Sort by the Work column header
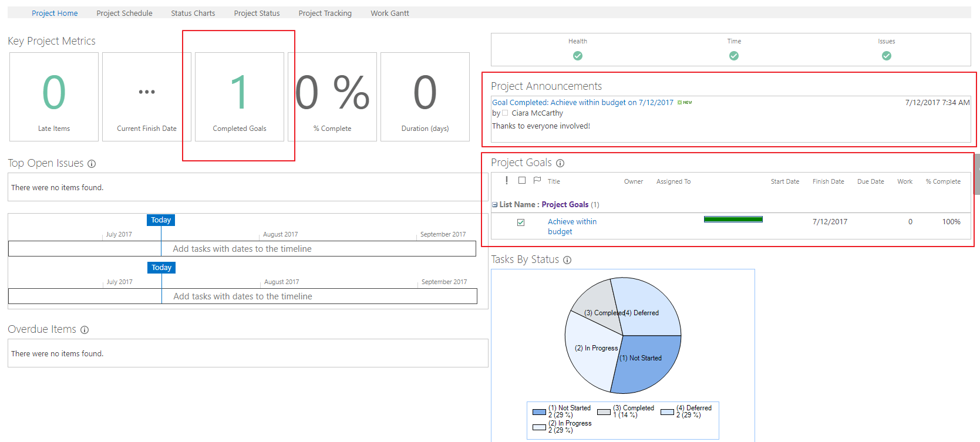 [905, 181]
